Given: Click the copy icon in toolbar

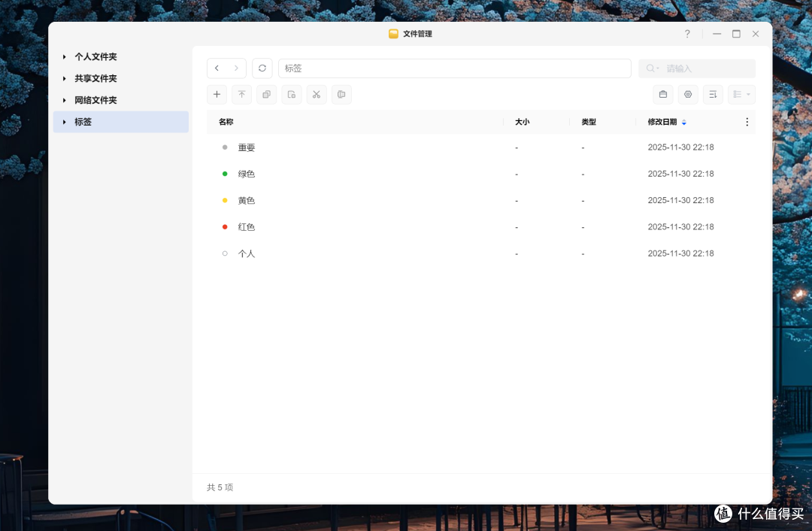Looking at the screenshot, I should pos(267,94).
